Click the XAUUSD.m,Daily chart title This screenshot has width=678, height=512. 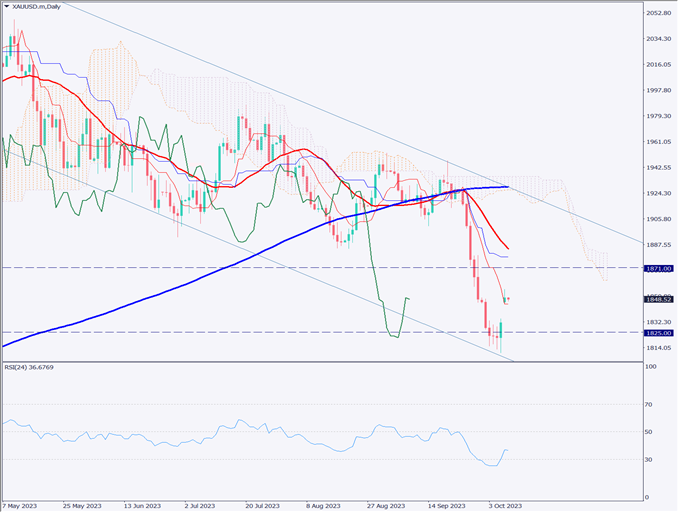(x=37, y=6)
